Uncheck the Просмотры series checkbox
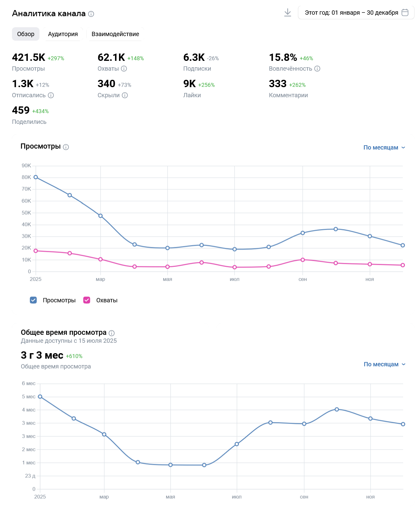The height and width of the screenshot is (518, 420). click(33, 300)
